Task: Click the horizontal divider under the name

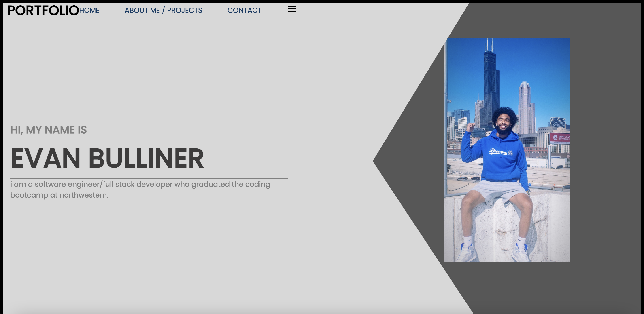Action: coord(149,178)
